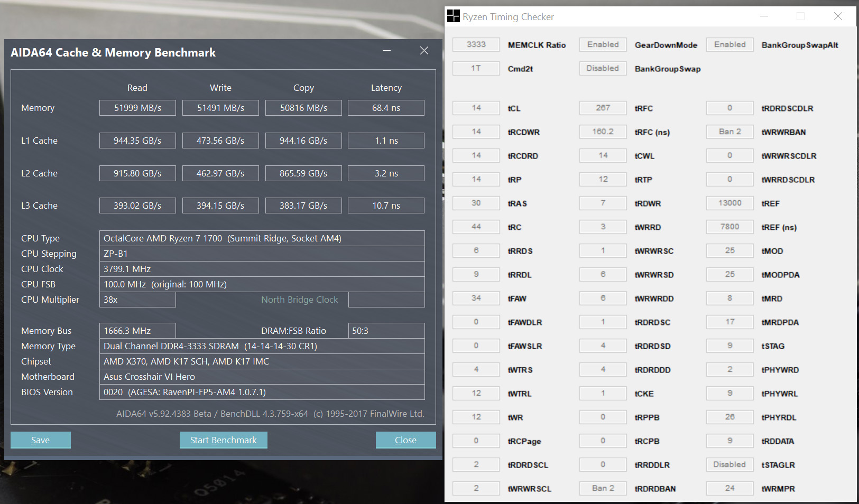
Task: Minimize the Ryzen Timing Checker window
Action: 764,16
